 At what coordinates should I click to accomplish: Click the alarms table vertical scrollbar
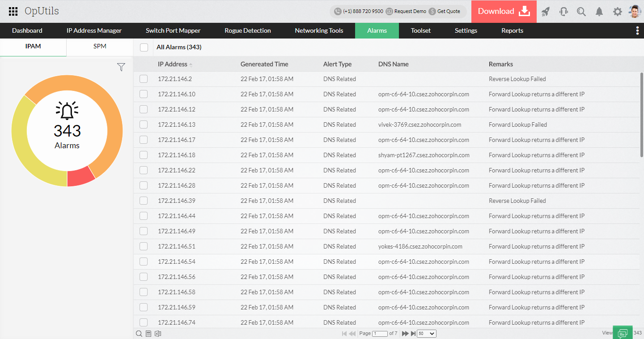pyautogui.click(x=642, y=115)
